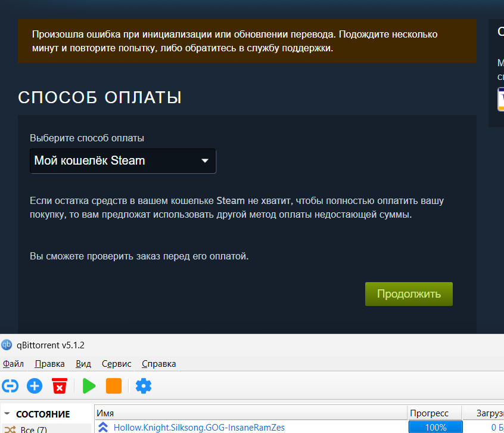Collapse the СОСТОЯНИЕ section in sidebar
This screenshot has height=433, width=504.
coord(7,414)
